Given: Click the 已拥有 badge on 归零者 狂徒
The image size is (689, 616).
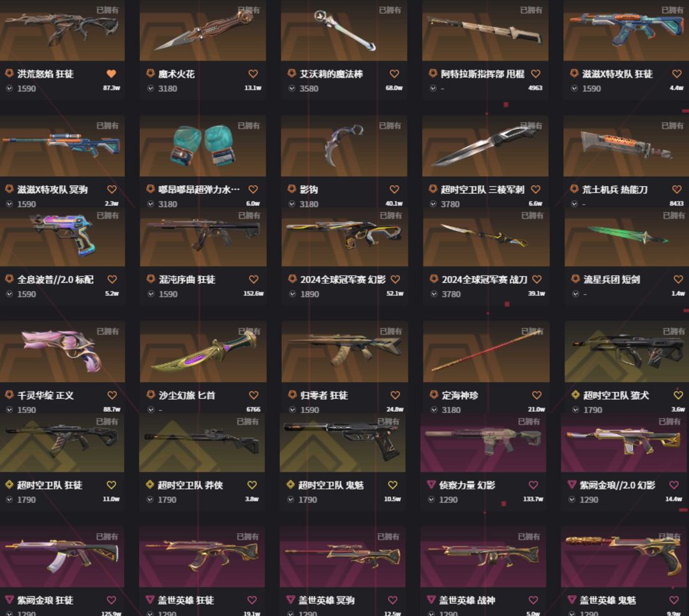Looking at the screenshot, I should click(x=390, y=332).
